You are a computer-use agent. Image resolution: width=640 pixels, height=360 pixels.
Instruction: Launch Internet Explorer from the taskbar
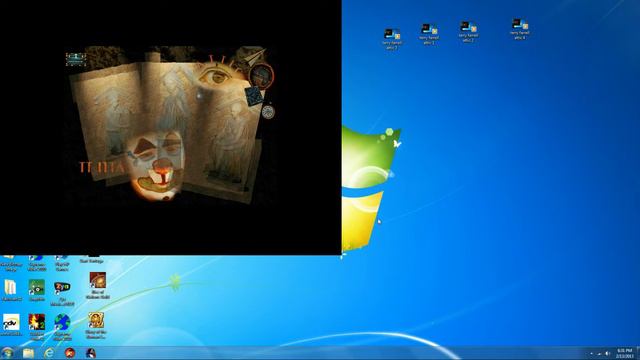tap(49, 353)
